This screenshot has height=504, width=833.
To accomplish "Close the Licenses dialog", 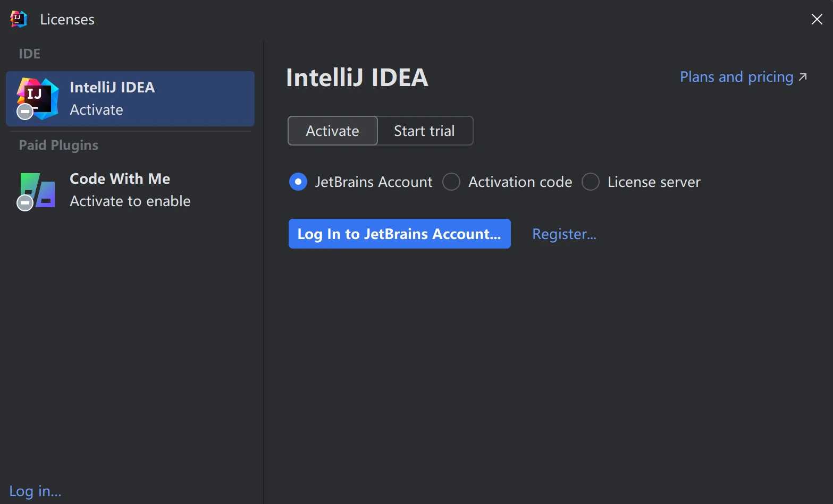I will (817, 20).
